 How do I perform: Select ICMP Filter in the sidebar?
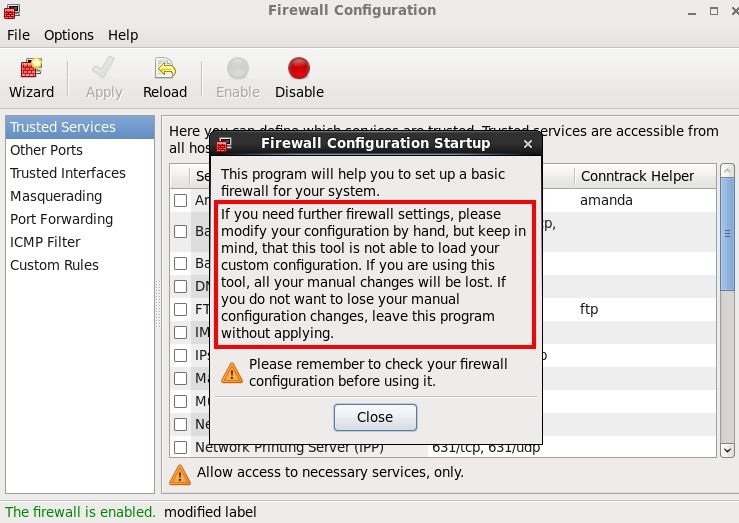click(80, 242)
